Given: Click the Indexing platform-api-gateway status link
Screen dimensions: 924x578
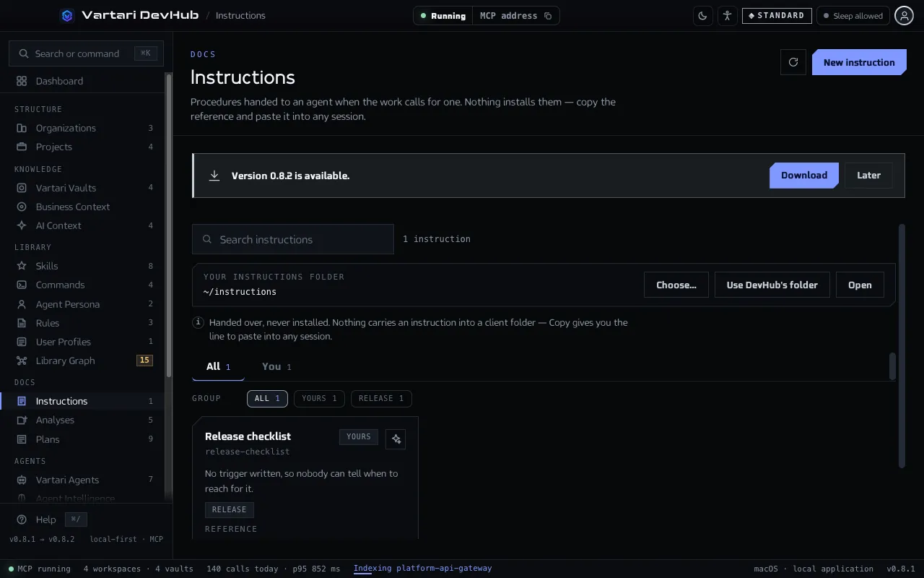Looking at the screenshot, I should (422, 569).
